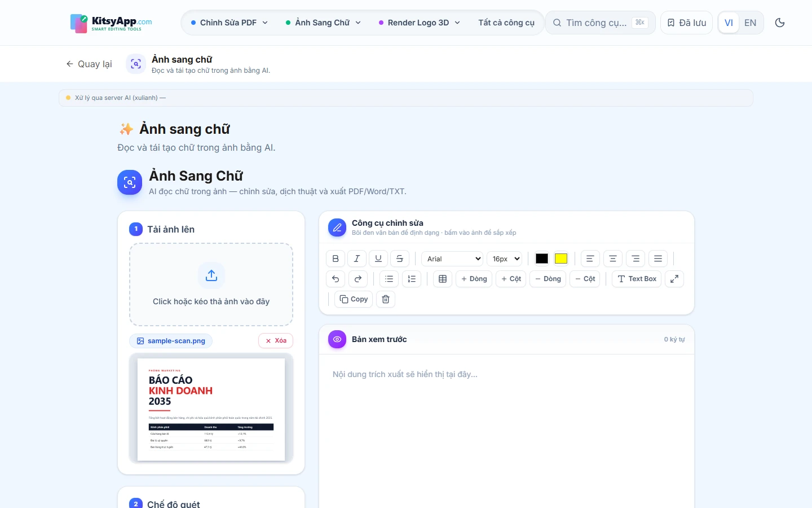Click the sample-scan.png file chip
The width and height of the screenshot is (812, 508).
(171, 340)
